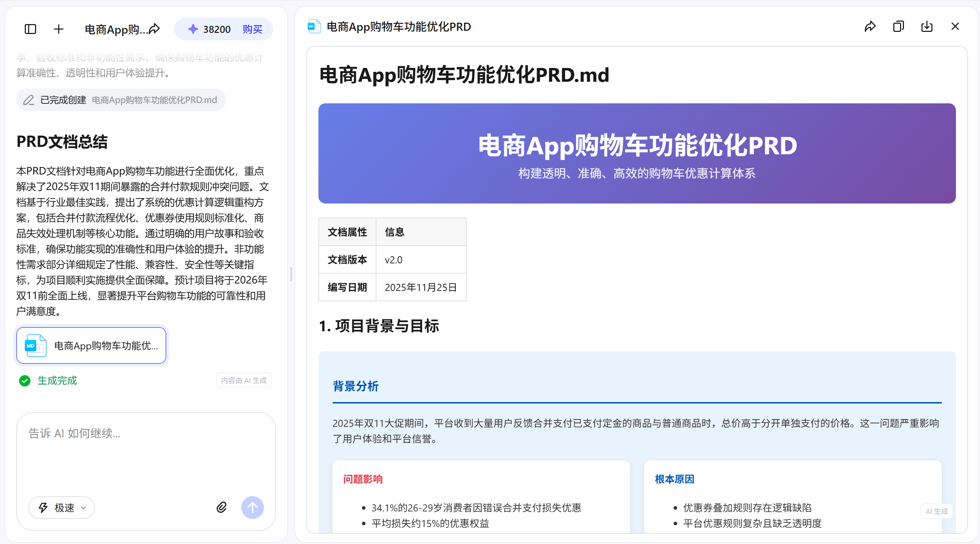Open the 电商App购物车功能优化 file card
980x544 pixels.
click(x=91, y=345)
